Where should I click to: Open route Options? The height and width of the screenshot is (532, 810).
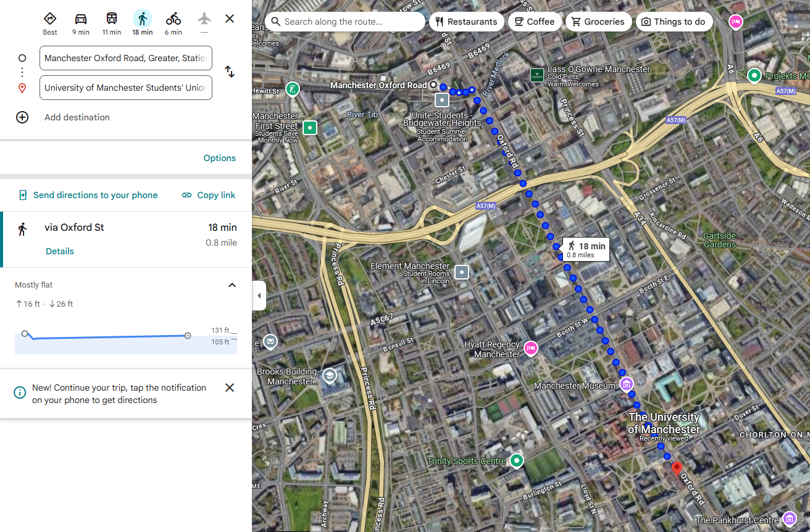[x=220, y=158]
